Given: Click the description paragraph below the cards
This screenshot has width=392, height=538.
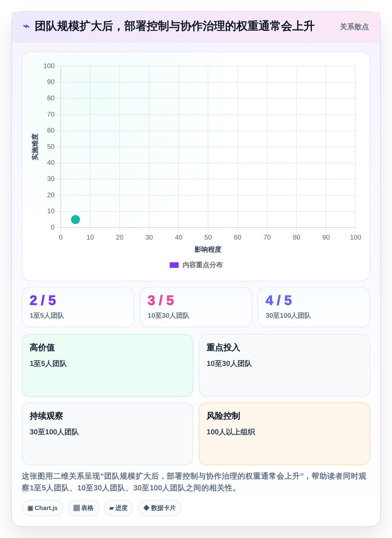Looking at the screenshot, I should 194,482.
